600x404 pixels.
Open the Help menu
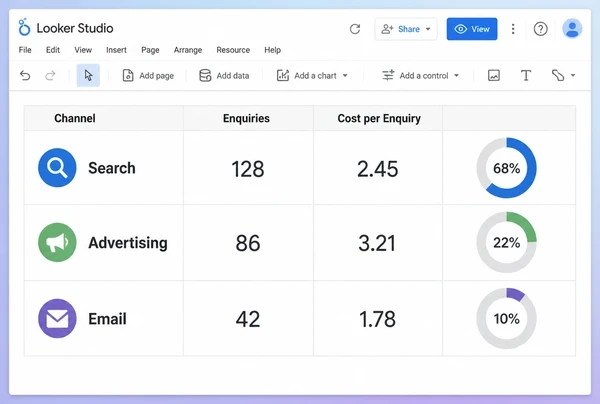(x=272, y=50)
